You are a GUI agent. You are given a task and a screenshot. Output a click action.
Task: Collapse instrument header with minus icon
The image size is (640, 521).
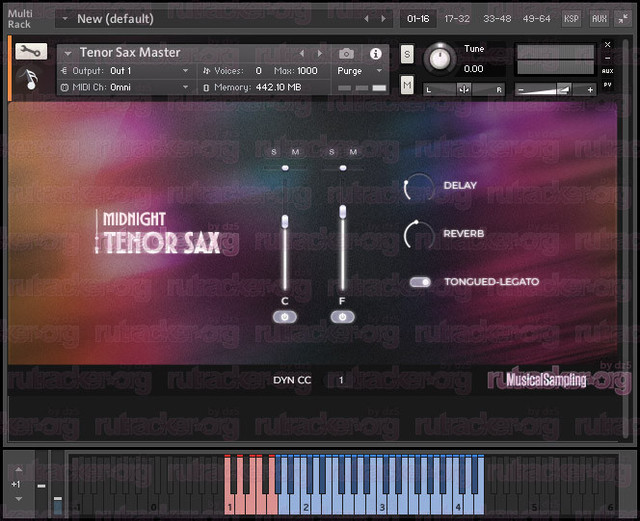[607, 58]
